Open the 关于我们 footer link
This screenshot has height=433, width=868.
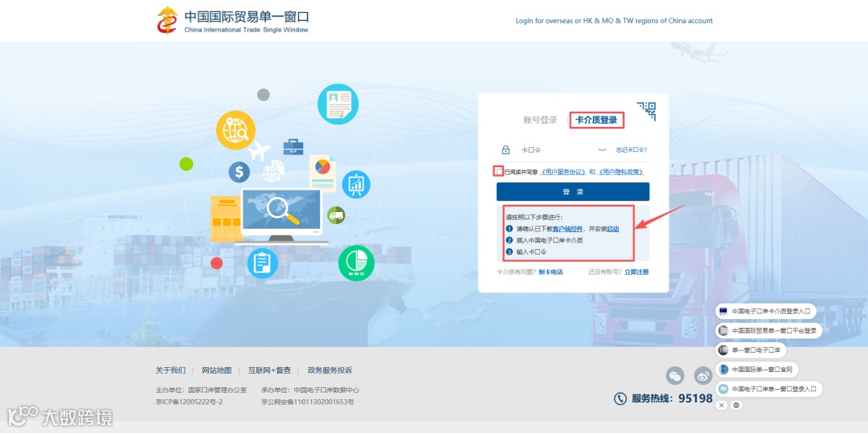point(170,370)
